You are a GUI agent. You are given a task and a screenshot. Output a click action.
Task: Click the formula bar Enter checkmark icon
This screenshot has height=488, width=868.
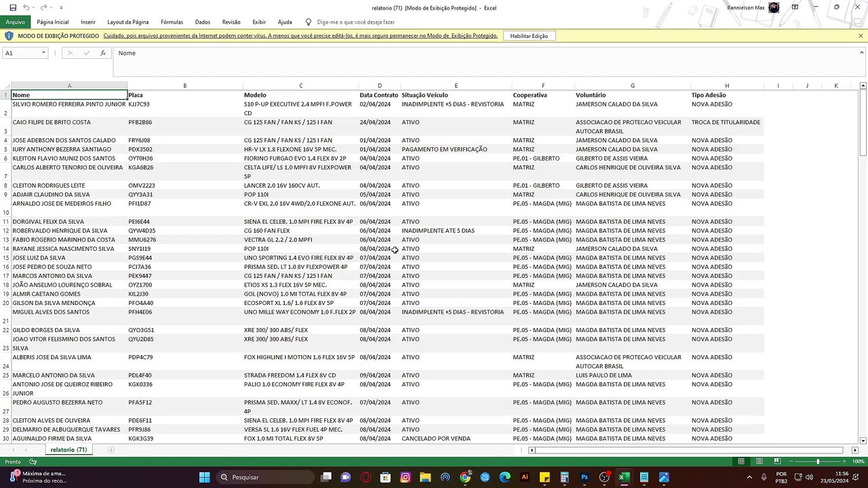pyautogui.click(x=87, y=53)
